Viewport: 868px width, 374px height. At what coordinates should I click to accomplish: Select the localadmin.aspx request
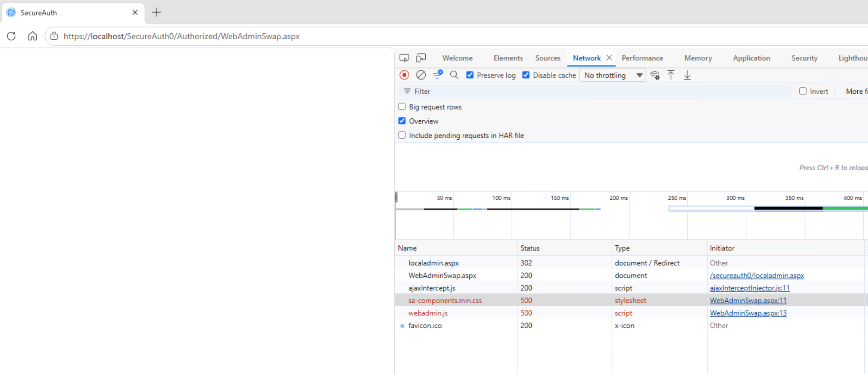click(433, 263)
